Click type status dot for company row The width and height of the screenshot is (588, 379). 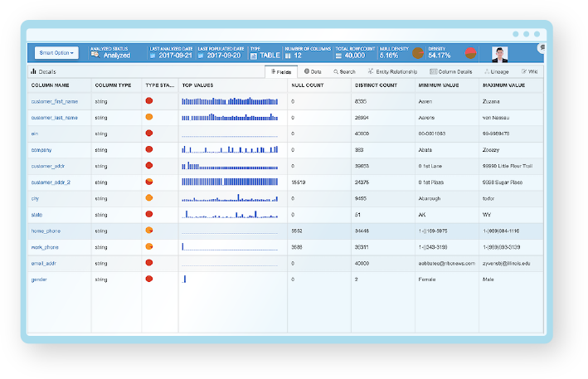pos(149,148)
